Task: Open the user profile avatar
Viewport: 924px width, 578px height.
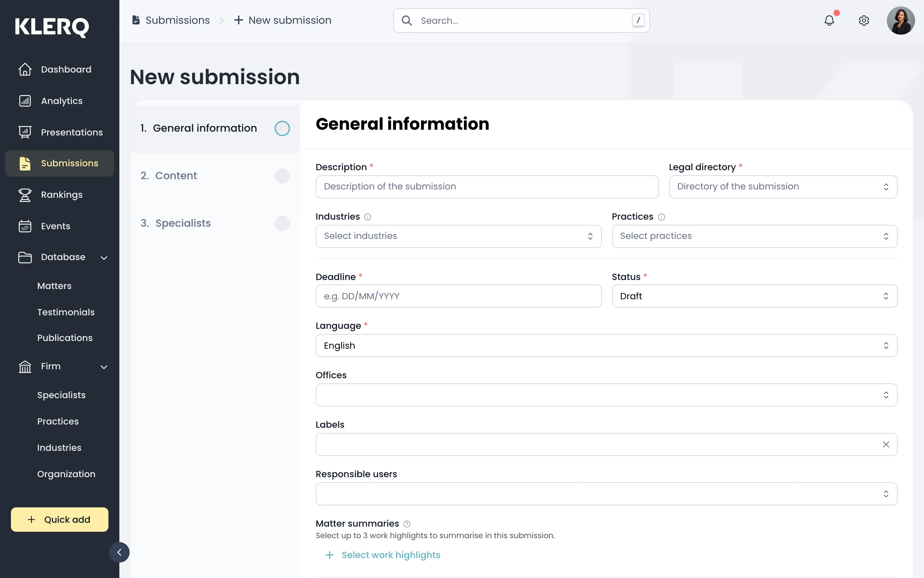Action: 900,20
